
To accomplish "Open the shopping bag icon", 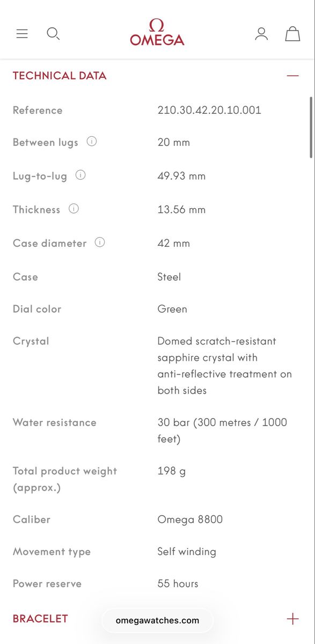I will point(292,34).
